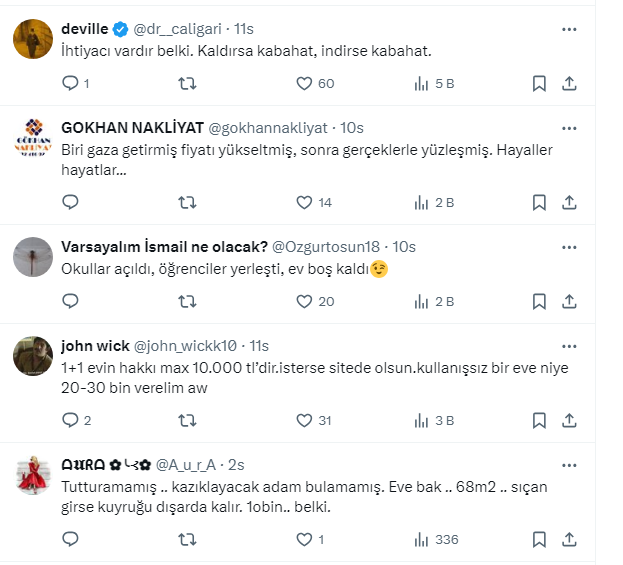The image size is (623, 565).
Task: Share deville's tweet
Action: (x=568, y=84)
